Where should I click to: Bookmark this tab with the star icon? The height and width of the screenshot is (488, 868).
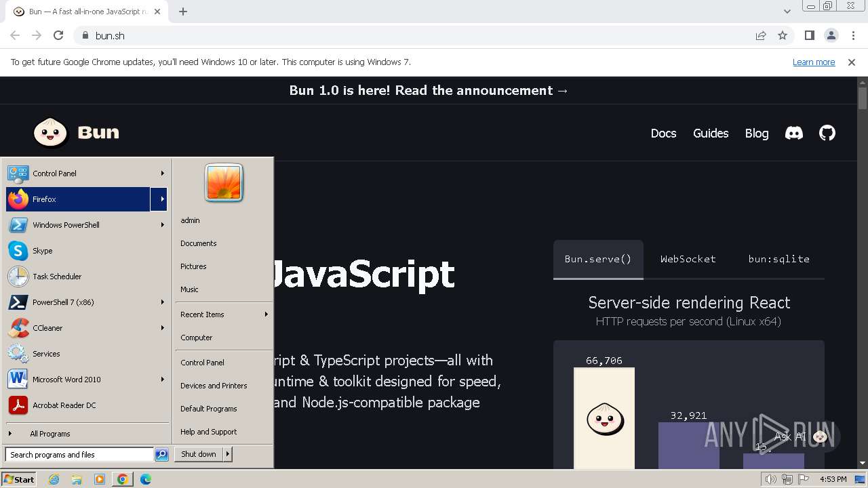[783, 35]
